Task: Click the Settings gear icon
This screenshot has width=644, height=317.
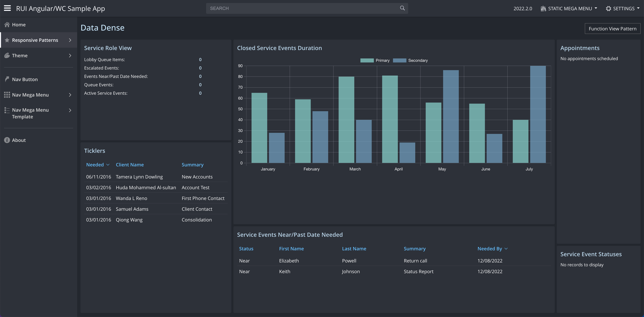Action: click(x=608, y=9)
